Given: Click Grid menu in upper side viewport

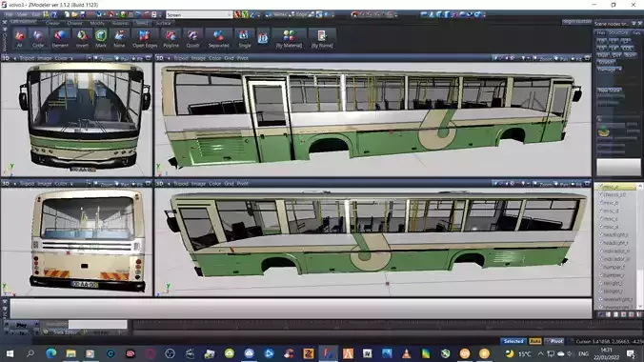Looking at the screenshot, I should coord(229,58).
